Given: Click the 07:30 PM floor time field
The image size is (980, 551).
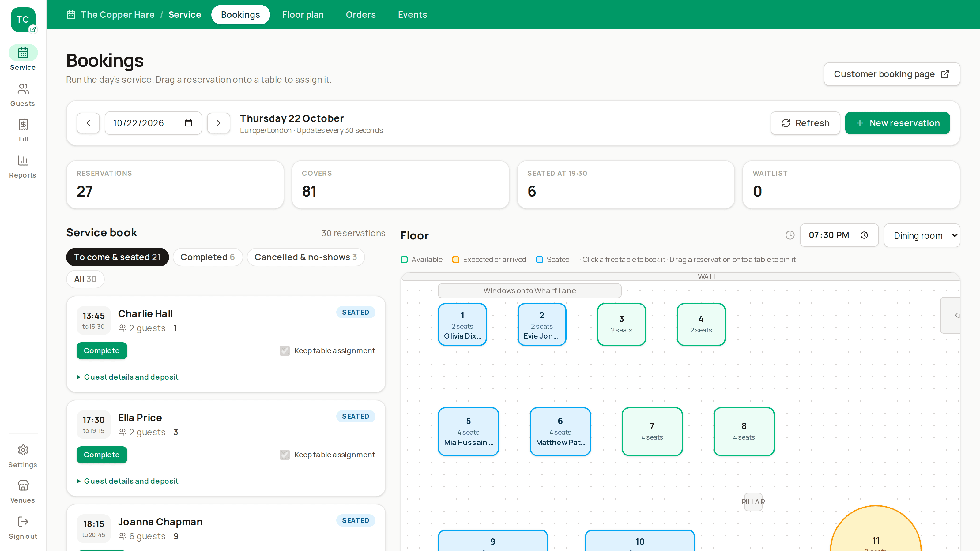Looking at the screenshot, I should pyautogui.click(x=839, y=235).
